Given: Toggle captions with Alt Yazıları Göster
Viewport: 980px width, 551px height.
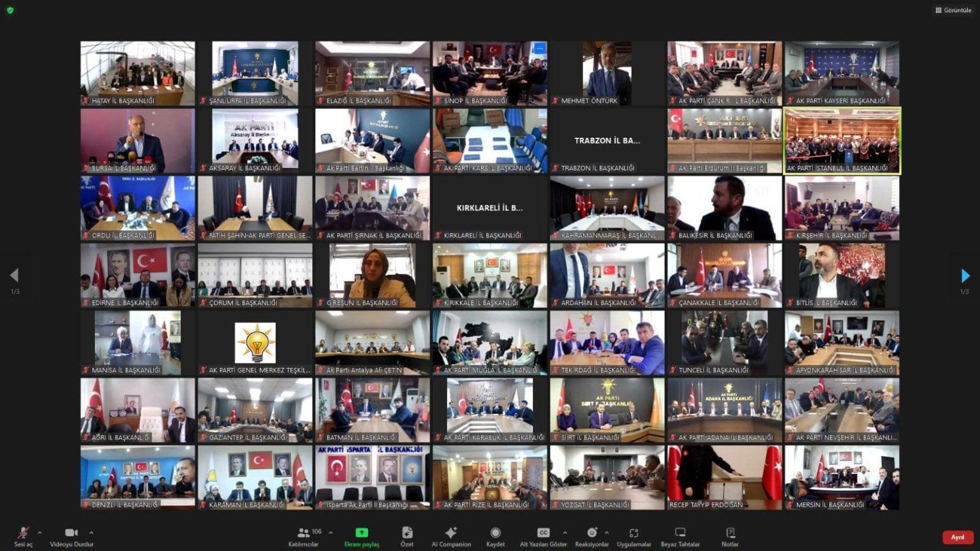Looking at the screenshot, I should [x=543, y=537].
